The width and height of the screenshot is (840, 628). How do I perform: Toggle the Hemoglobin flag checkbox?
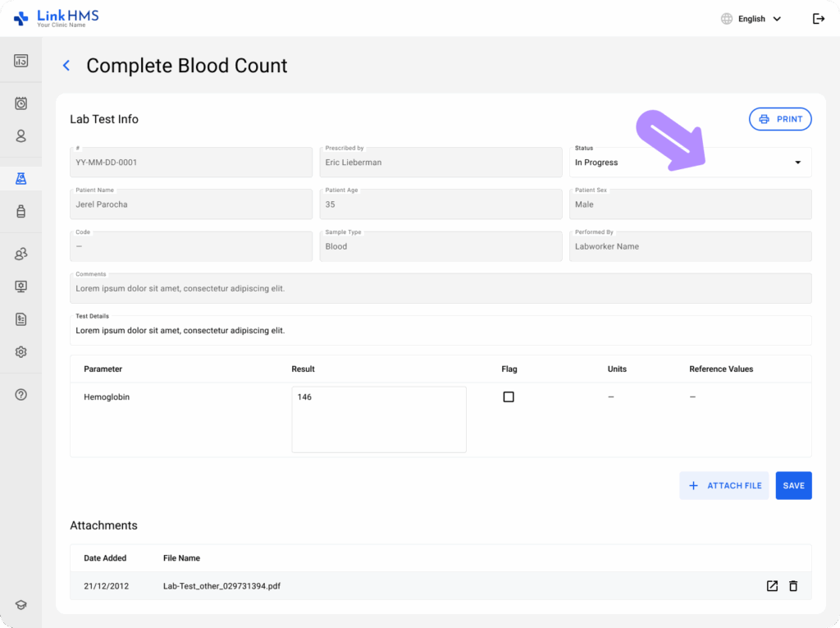509,397
